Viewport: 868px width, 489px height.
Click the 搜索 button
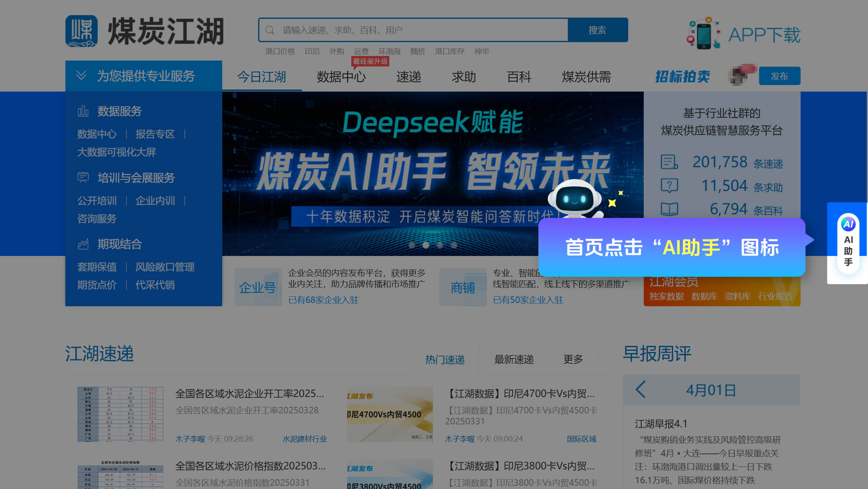pos(598,30)
